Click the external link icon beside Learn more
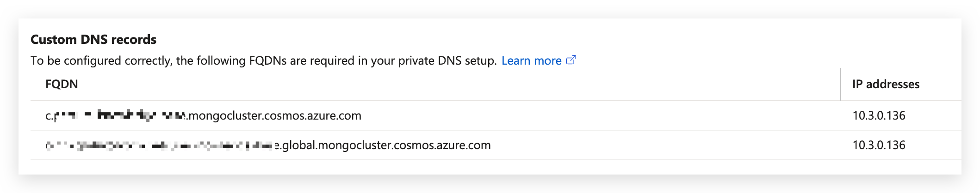980x193 pixels. [571, 60]
